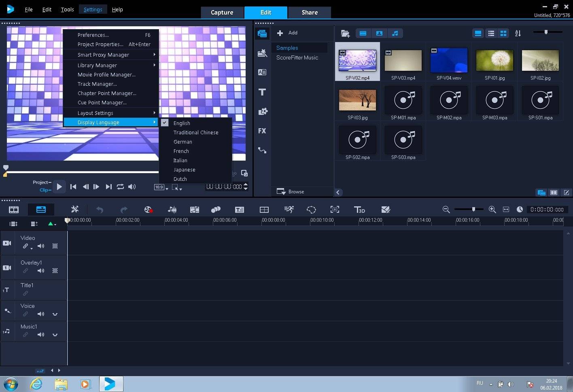Click the Record/Capture Option icon
This screenshot has width=573, height=392.
point(148,210)
